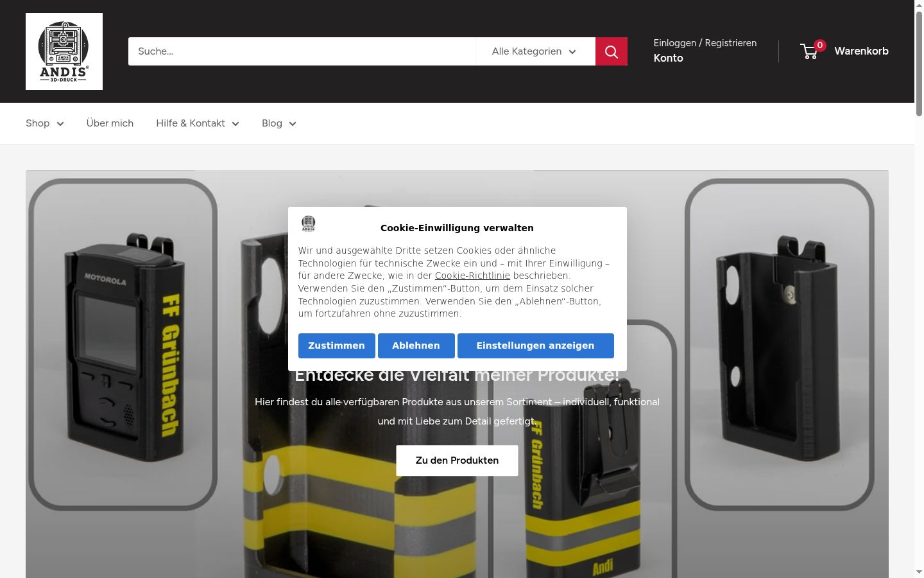924x578 pixels.
Task: Click the red search magnifier button
Action: point(612,51)
